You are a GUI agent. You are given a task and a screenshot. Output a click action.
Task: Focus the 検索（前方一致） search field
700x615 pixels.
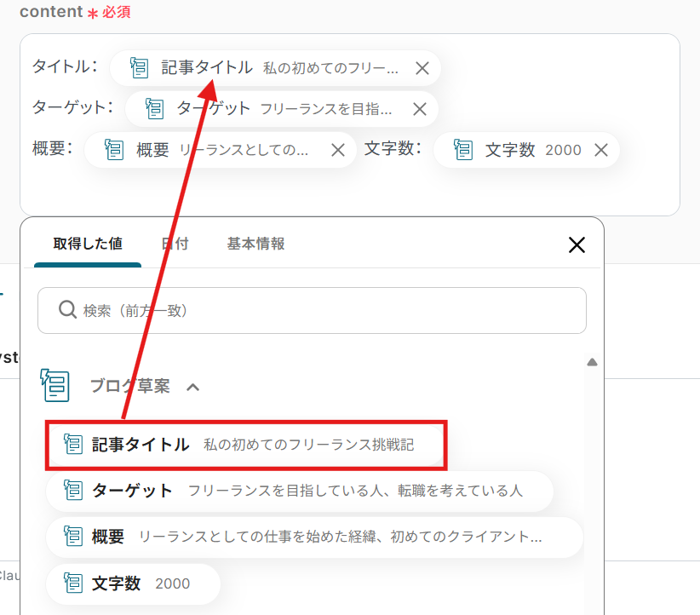312,310
